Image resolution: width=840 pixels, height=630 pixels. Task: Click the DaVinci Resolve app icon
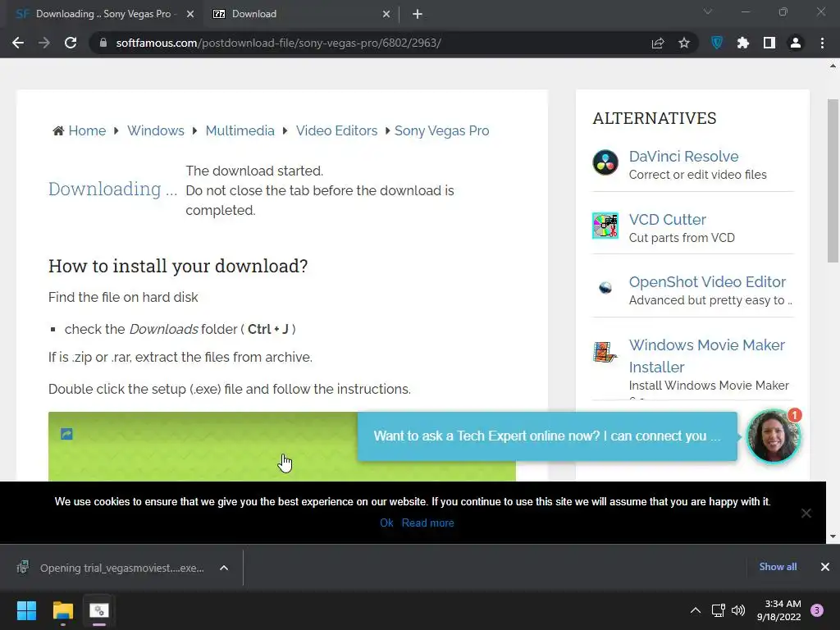(x=605, y=162)
